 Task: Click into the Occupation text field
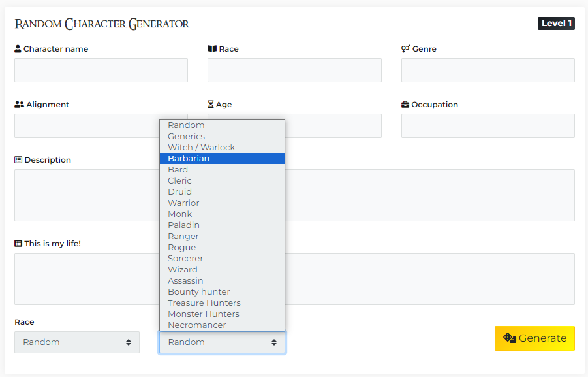[x=487, y=126]
